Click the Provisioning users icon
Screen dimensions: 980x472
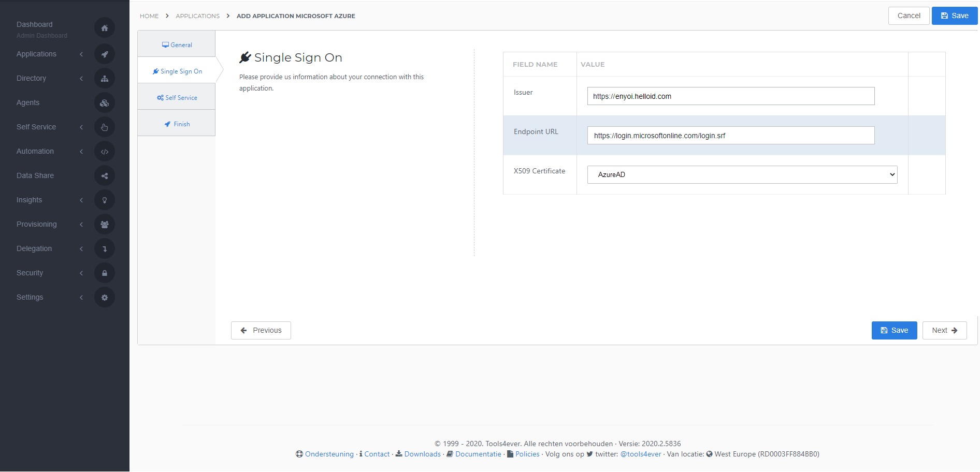[x=105, y=224]
